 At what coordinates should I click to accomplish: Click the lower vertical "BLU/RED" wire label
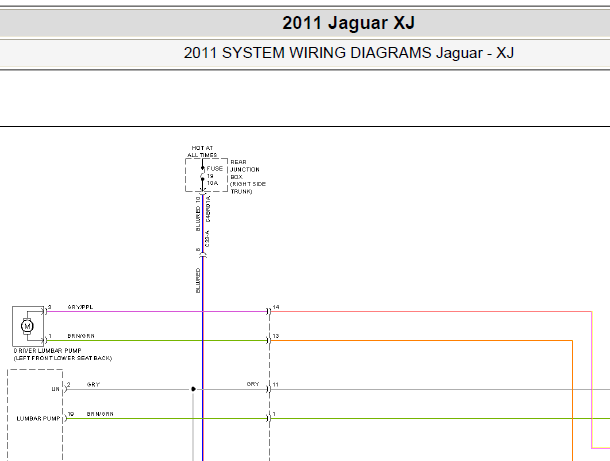(x=198, y=280)
